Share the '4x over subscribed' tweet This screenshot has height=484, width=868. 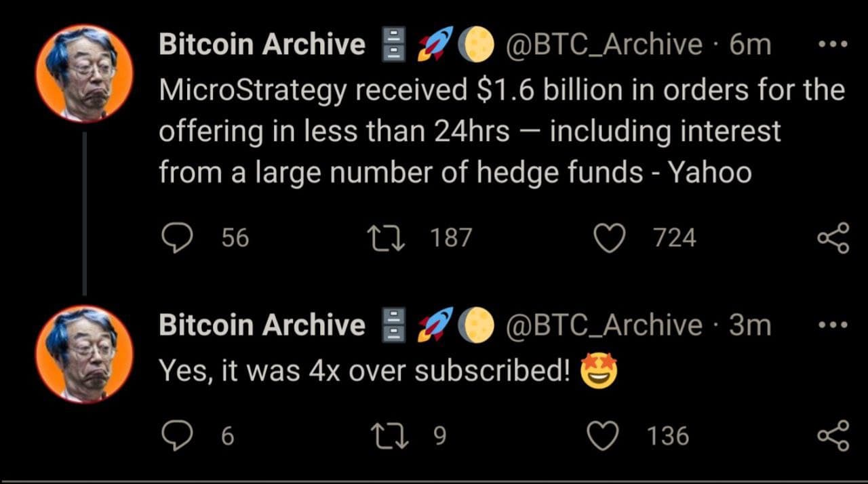coord(833,436)
